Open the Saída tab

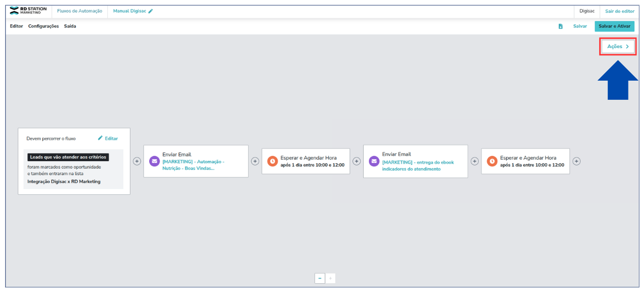click(70, 26)
